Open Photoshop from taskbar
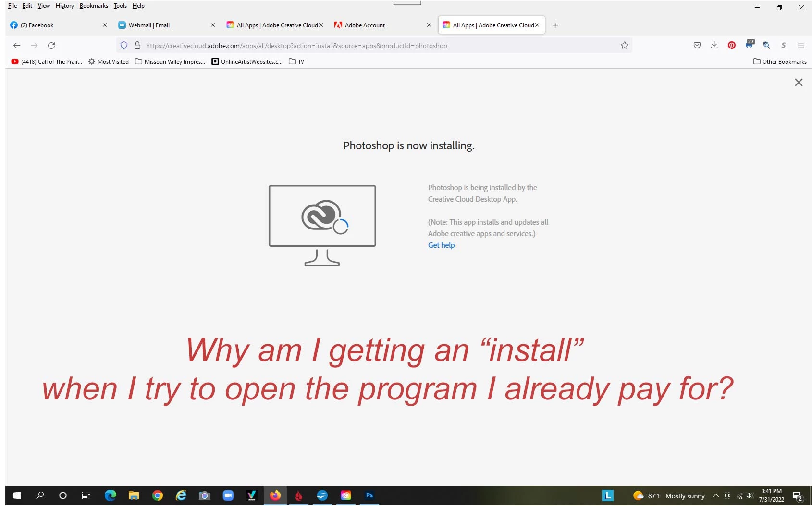Viewport: 812px width, 506px height. click(369, 495)
